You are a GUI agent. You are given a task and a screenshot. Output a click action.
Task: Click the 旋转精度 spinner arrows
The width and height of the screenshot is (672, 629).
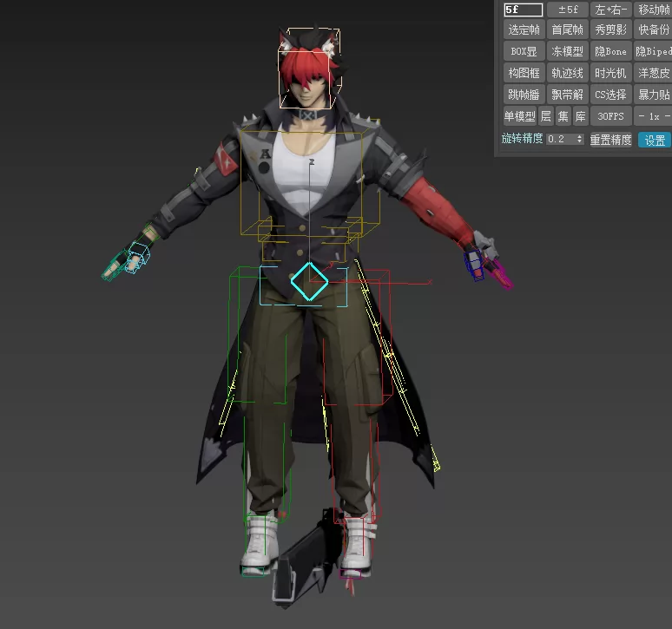click(580, 140)
